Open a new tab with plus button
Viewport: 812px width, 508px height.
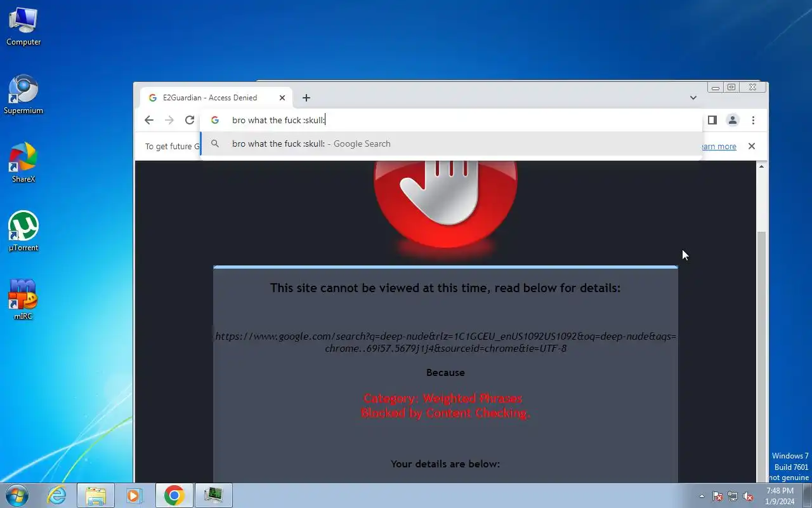[x=306, y=98]
